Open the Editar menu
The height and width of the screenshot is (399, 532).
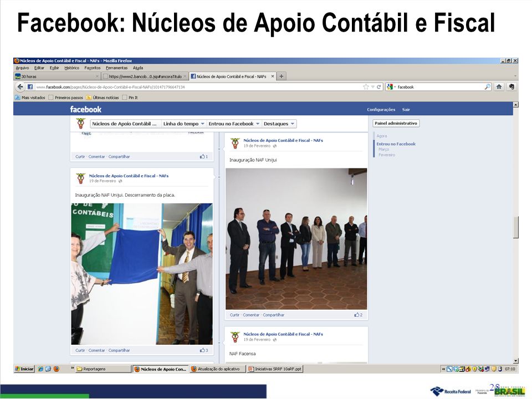(x=39, y=68)
